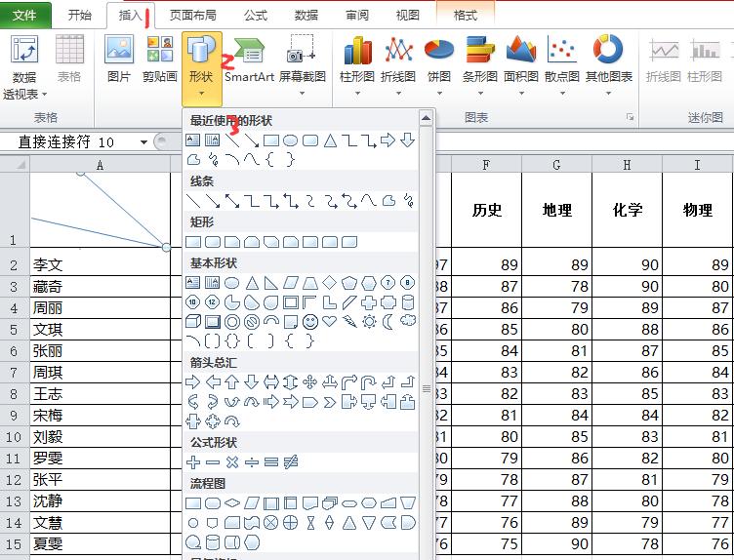Pick the not-equal sign in 公式形状
734x560 pixels.
tap(291, 462)
